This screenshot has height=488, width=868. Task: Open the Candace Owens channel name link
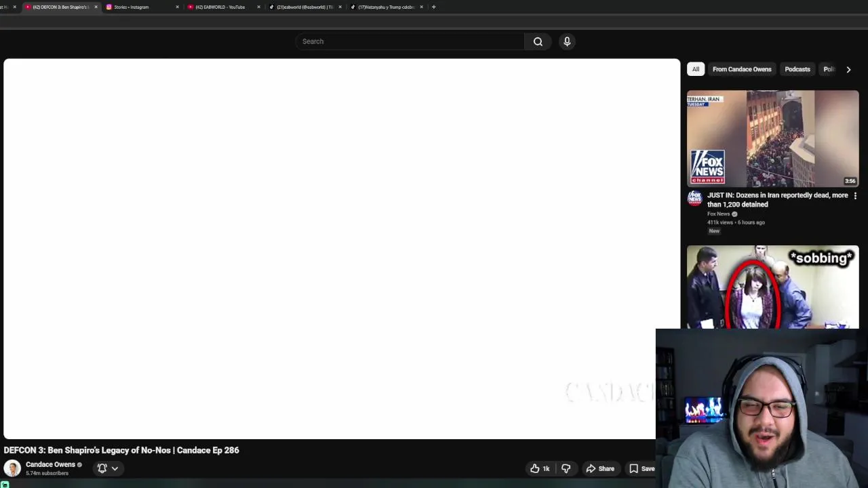50,464
